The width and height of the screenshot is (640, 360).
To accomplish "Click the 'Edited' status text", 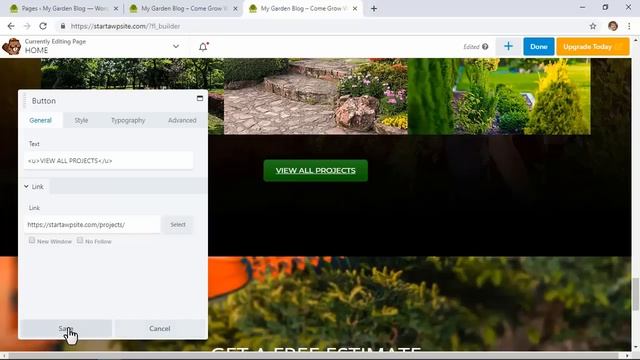I will (x=471, y=47).
